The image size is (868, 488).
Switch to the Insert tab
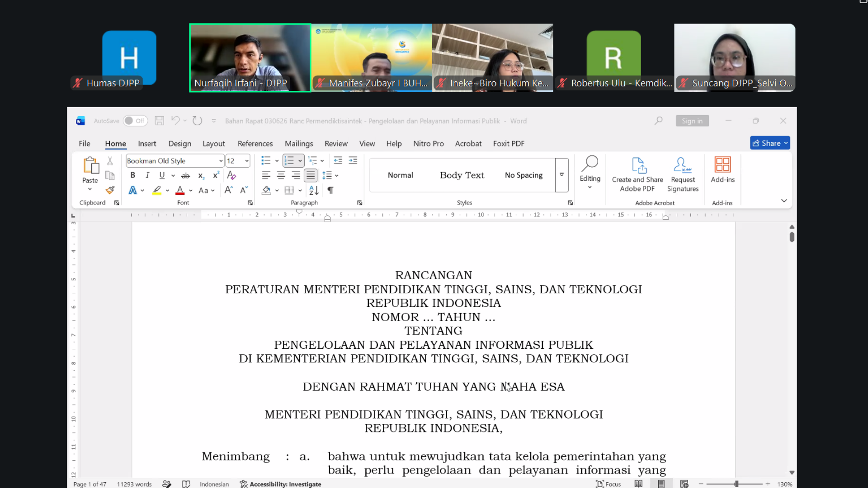click(x=147, y=143)
